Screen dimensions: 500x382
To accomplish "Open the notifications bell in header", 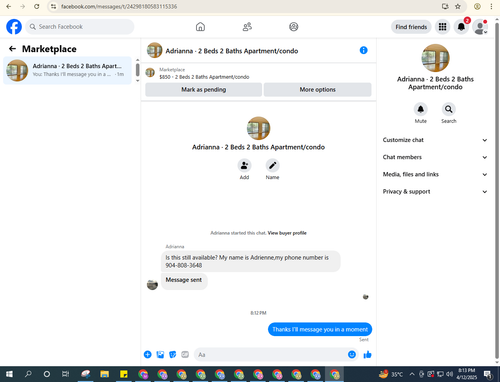I will point(461,27).
